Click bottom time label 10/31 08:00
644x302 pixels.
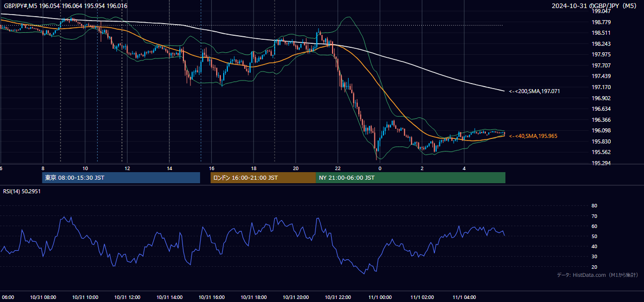pos(43,297)
